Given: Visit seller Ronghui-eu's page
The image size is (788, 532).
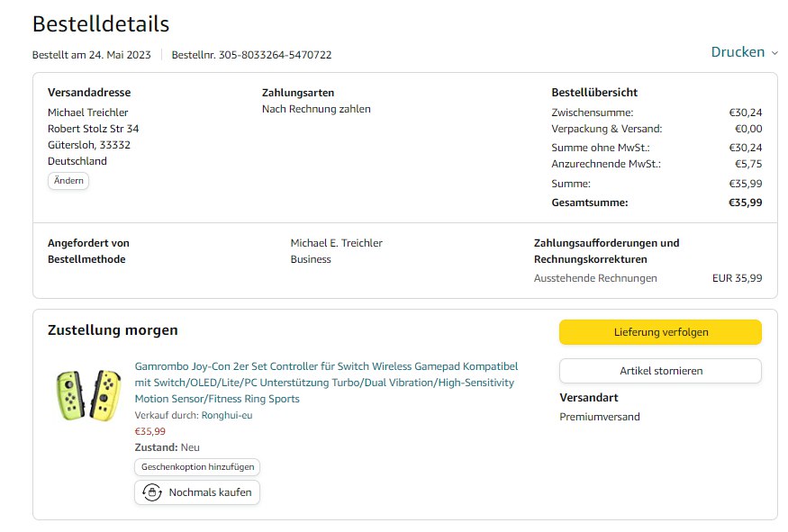Looking at the screenshot, I should (x=226, y=415).
